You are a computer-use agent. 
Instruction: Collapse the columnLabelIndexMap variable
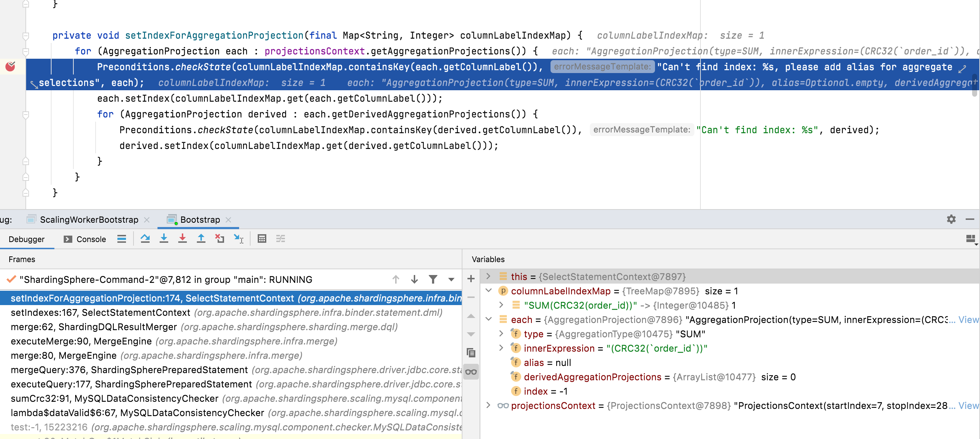coord(489,291)
